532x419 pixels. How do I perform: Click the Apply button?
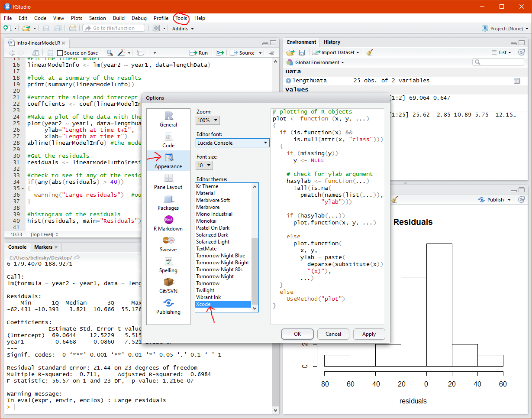[369, 334]
